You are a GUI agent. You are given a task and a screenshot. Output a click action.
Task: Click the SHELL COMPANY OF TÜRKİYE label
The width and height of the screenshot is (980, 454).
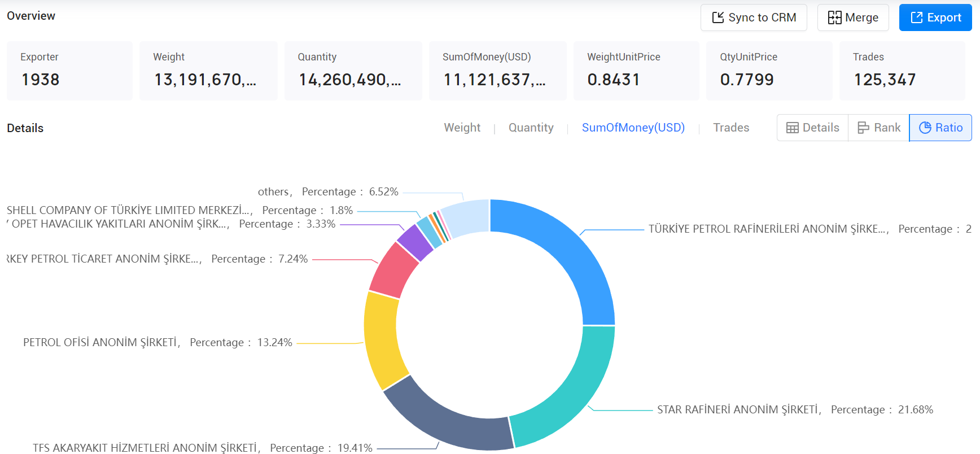point(180,210)
